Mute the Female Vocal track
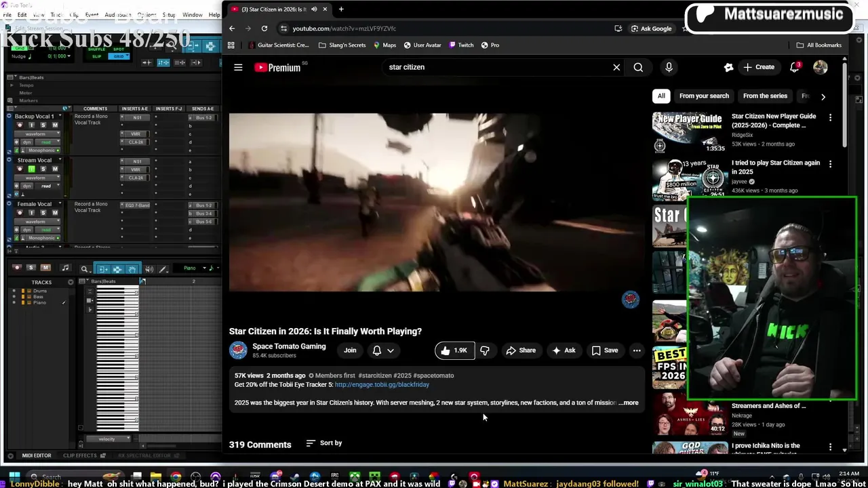The height and width of the screenshot is (488, 868). click(x=55, y=213)
